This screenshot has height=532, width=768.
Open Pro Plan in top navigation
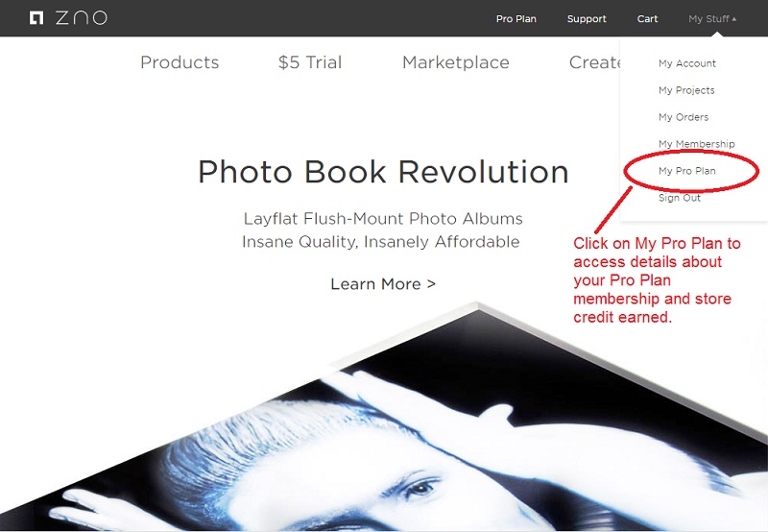coord(516,18)
